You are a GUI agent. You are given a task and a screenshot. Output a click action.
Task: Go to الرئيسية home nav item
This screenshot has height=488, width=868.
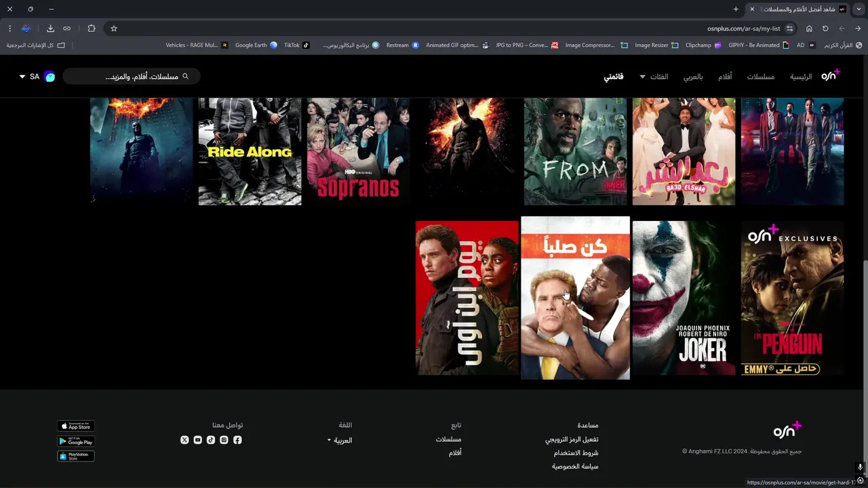[x=801, y=77]
